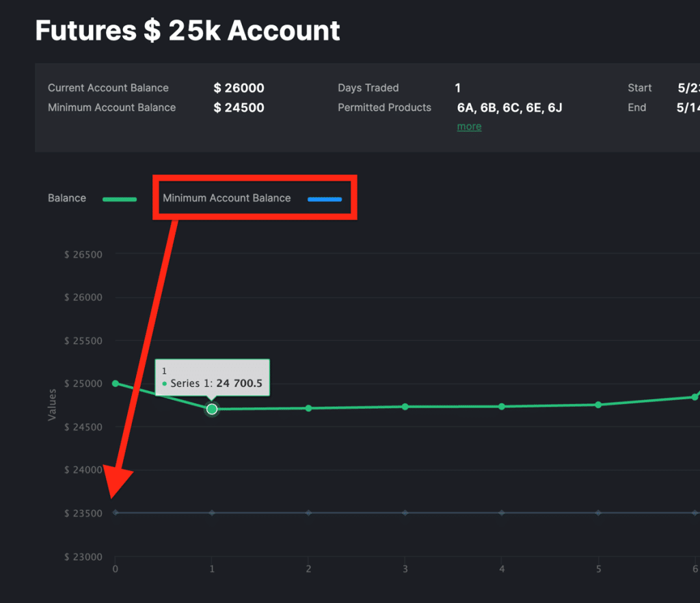
Task: Toggle the Balance series legend label
Action: [67, 198]
